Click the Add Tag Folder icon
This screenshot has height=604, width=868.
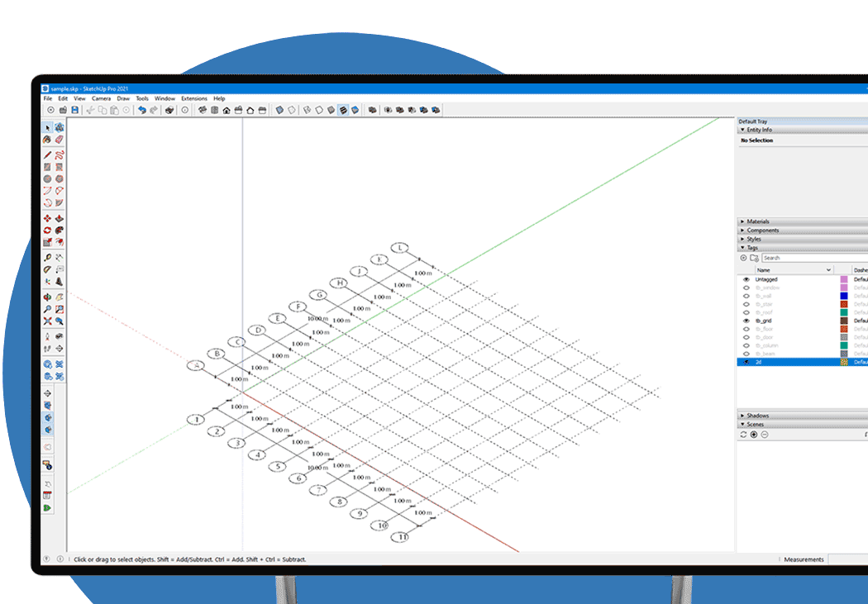[x=754, y=258]
